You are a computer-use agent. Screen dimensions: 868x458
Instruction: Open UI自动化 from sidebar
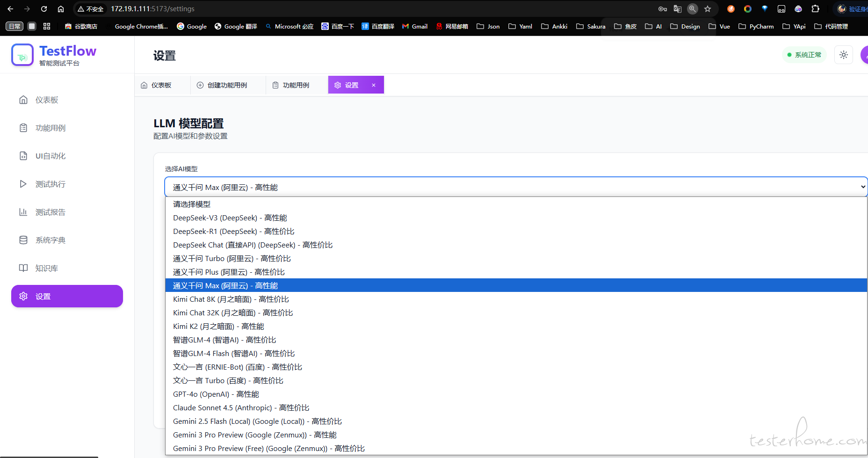coord(50,156)
